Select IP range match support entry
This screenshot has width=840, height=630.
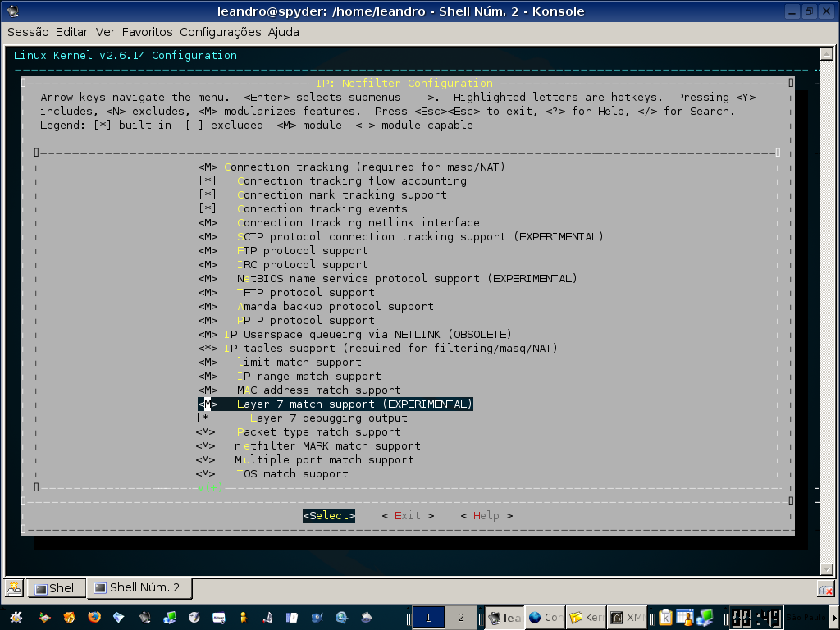[290, 376]
